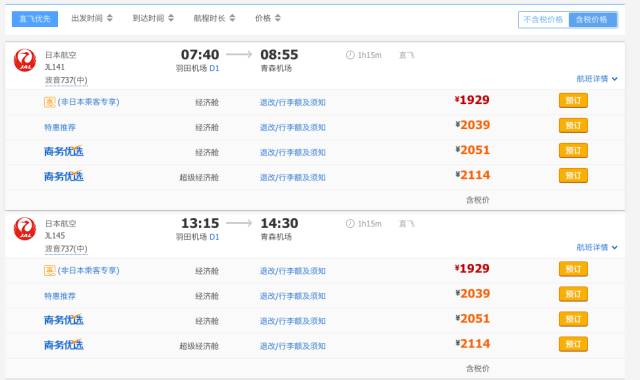The width and height of the screenshot is (640, 380).
Task: Click the 14:30 arrival time
Action: [x=279, y=223]
